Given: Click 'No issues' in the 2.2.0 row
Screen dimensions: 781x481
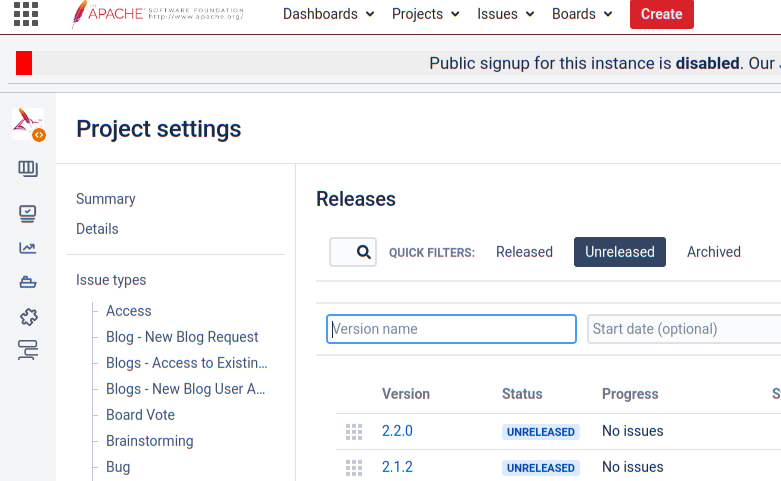Looking at the screenshot, I should click(633, 431).
